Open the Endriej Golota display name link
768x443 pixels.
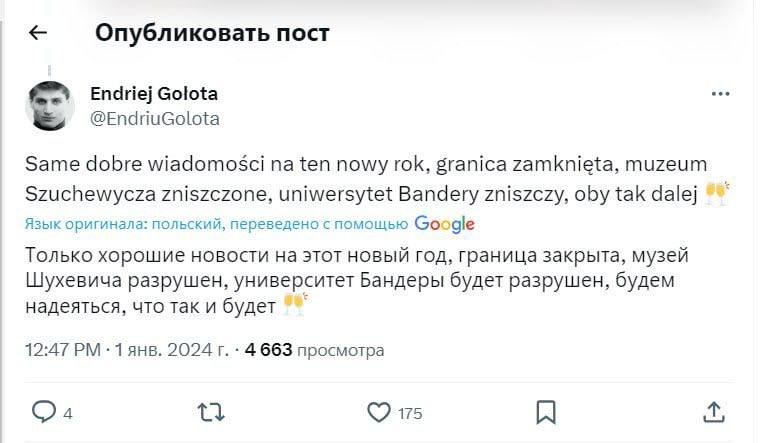[x=154, y=93]
